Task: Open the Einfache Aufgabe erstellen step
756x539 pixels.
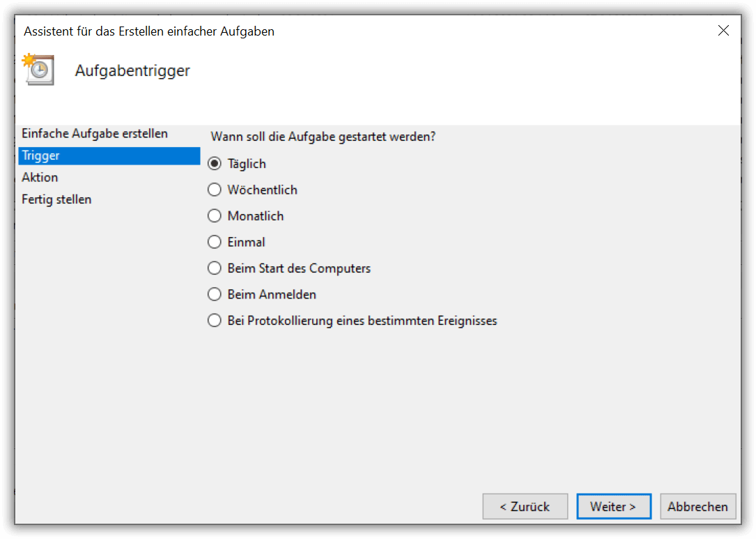Action: [x=95, y=134]
